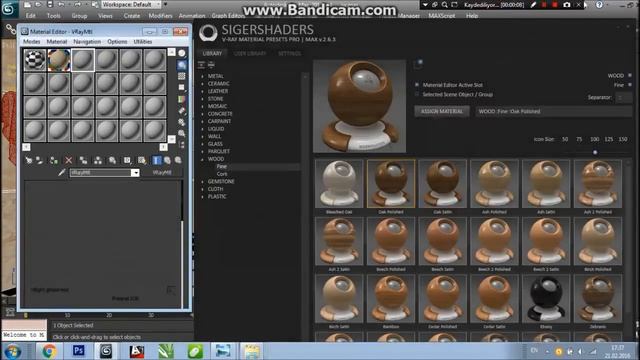The width and height of the screenshot is (640, 360).
Task: Click Video Color Check icon
Action: click(182, 99)
